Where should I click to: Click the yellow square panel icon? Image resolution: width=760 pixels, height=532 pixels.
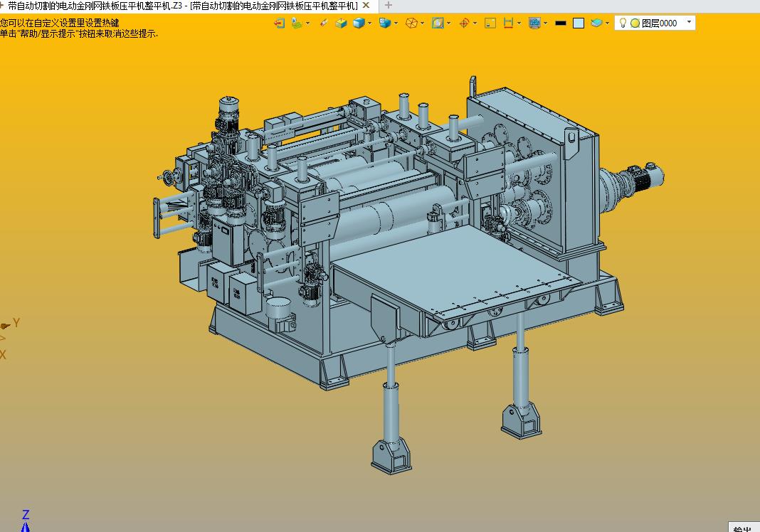click(x=490, y=23)
